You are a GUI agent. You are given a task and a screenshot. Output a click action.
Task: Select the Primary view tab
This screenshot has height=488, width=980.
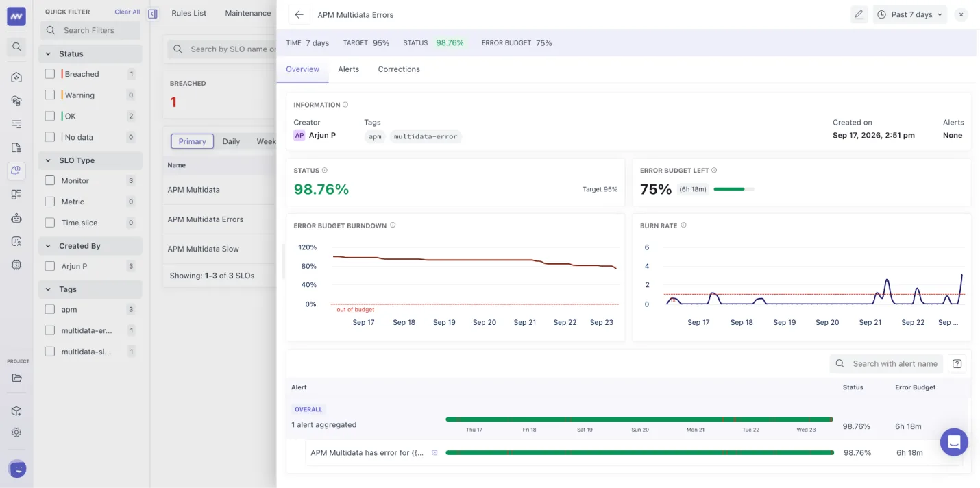click(x=193, y=141)
